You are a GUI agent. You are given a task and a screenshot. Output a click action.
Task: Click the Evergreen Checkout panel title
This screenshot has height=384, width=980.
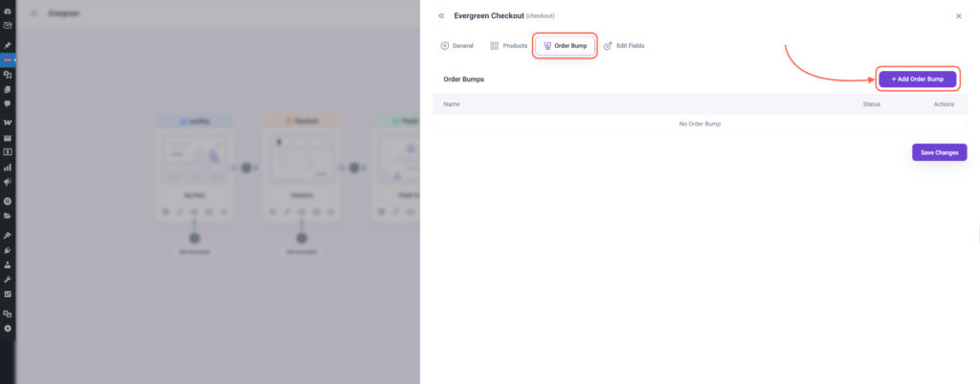tap(489, 15)
